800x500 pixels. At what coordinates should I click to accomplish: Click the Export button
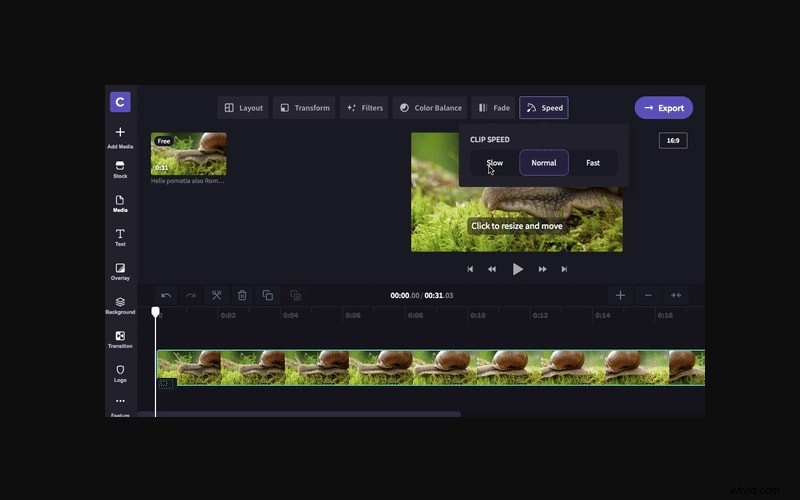[664, 108]
